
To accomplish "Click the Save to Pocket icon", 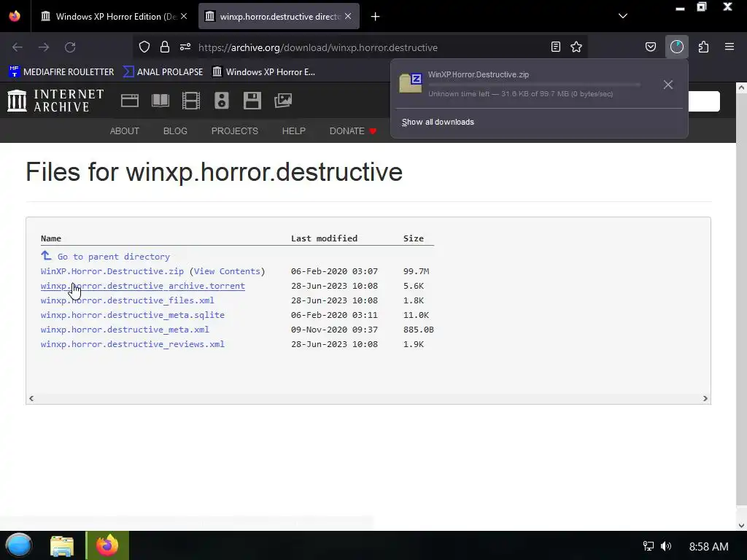I will pos(650,47).
